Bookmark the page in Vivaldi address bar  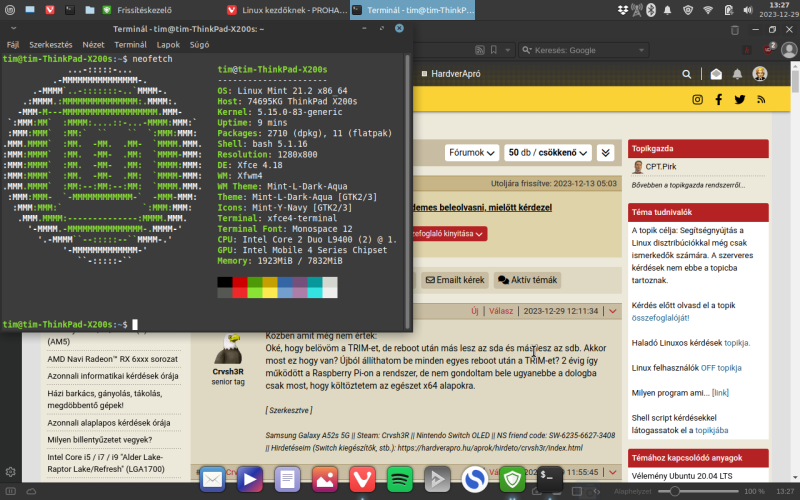point(494,50)
